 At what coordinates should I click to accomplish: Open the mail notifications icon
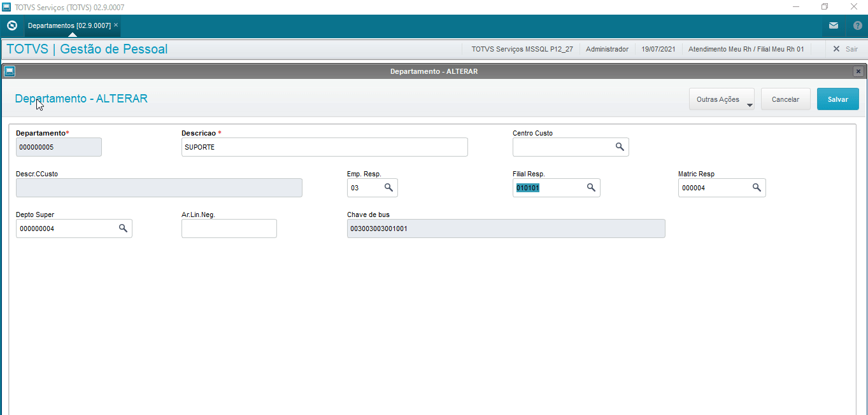tap(834, 26)
